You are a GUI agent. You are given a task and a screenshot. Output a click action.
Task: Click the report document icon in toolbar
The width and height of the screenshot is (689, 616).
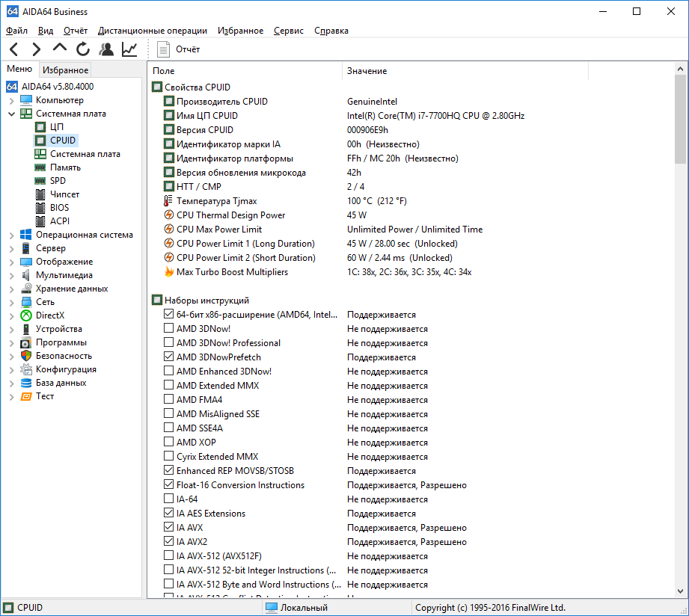pos(164,49)
